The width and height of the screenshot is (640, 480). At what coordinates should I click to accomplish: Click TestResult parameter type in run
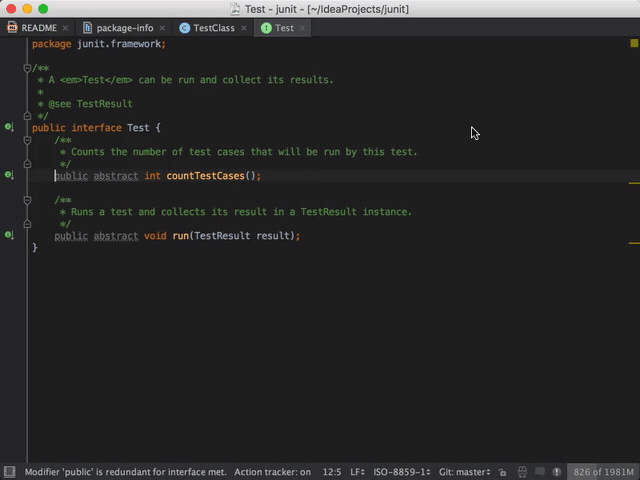point(222,236)
